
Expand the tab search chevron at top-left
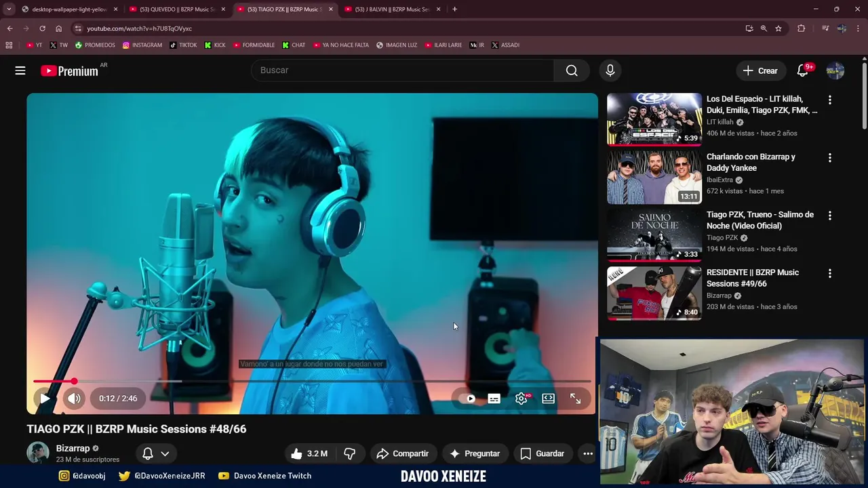tap(8, 9)
